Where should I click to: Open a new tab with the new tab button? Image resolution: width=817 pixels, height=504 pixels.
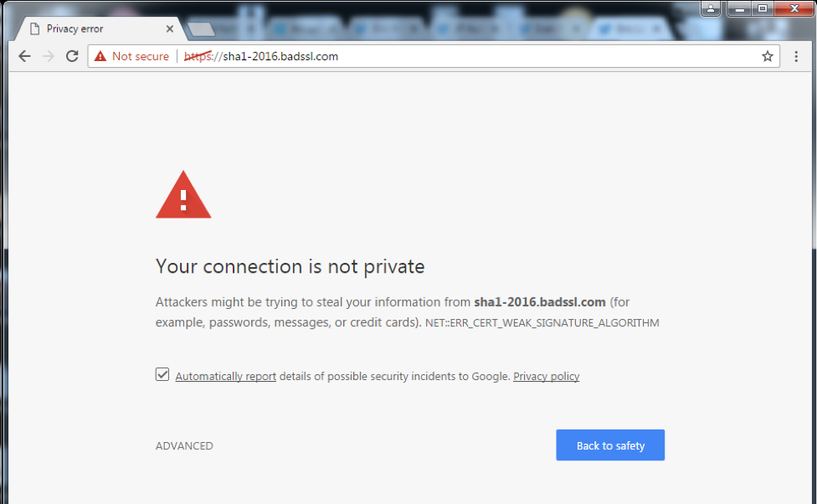(201, 29)
